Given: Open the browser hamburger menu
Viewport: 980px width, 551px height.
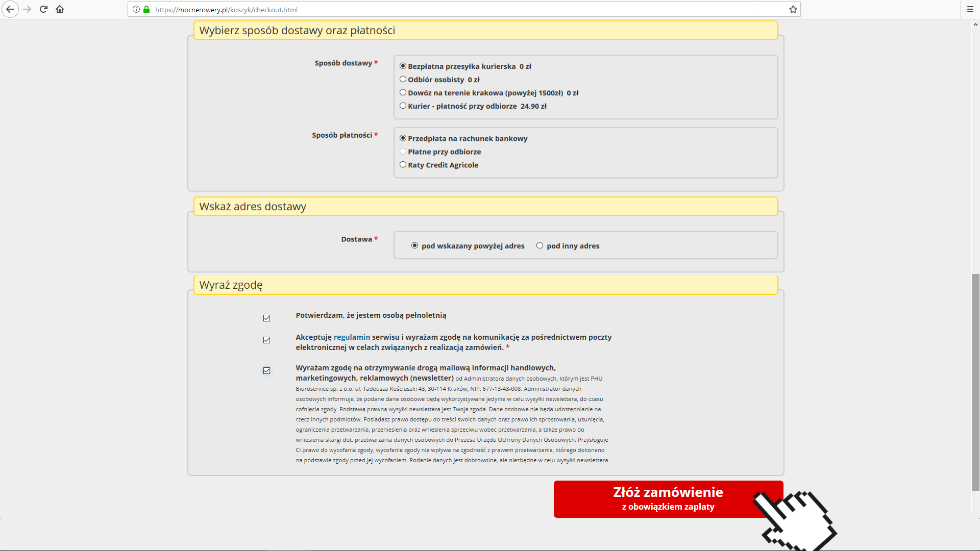Looking at the screenshot, I should click(970, 9).
